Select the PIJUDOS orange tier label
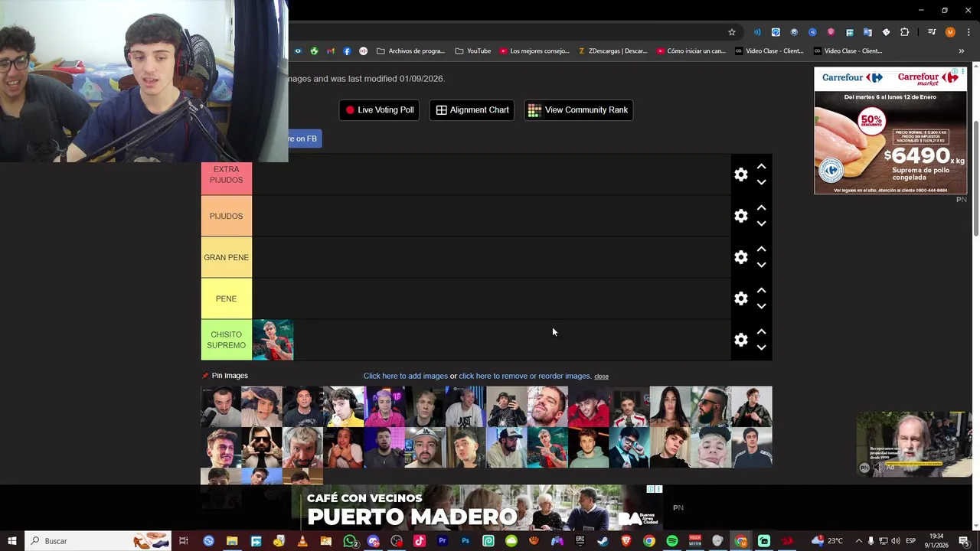 226,216
